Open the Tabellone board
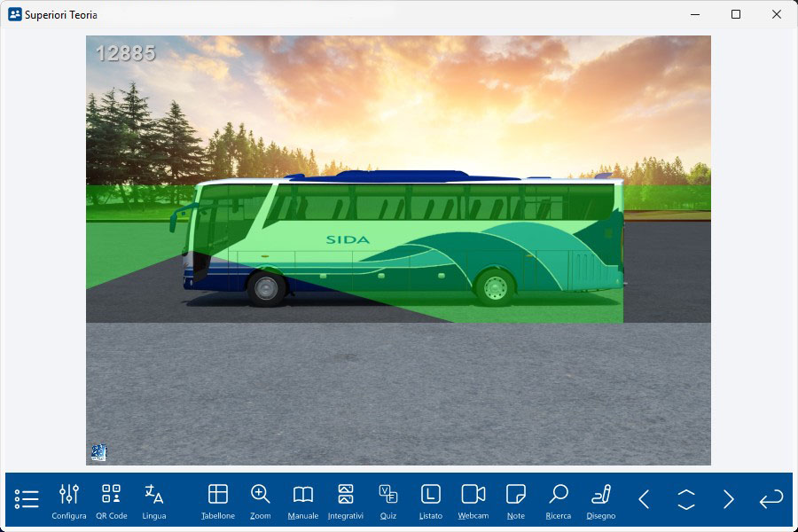Image resolution: width=798 pixels, height=532 pixels. tap(218, 501)
